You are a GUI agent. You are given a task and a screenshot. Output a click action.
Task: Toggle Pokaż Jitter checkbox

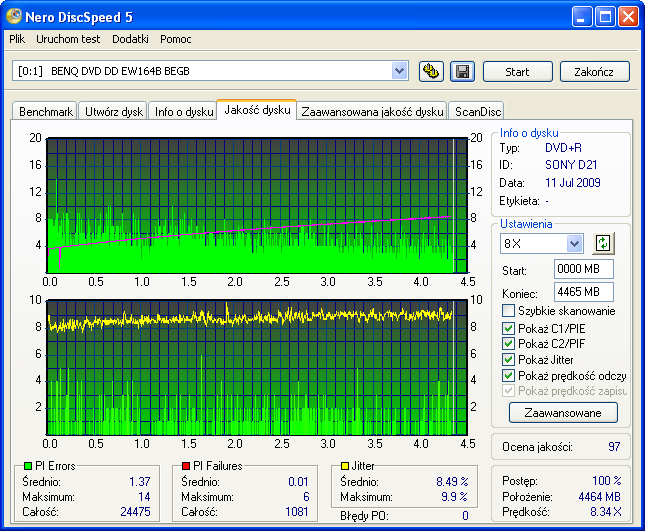508,359
